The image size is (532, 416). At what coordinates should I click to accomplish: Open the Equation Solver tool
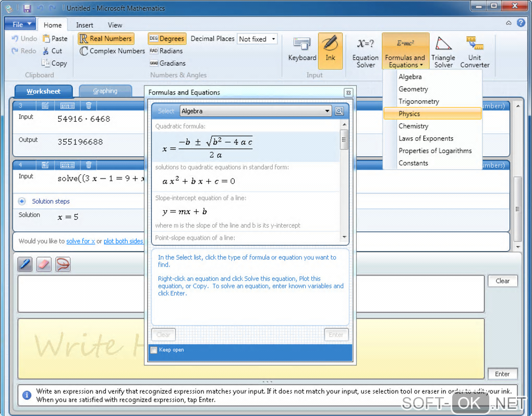pos(366,52)
